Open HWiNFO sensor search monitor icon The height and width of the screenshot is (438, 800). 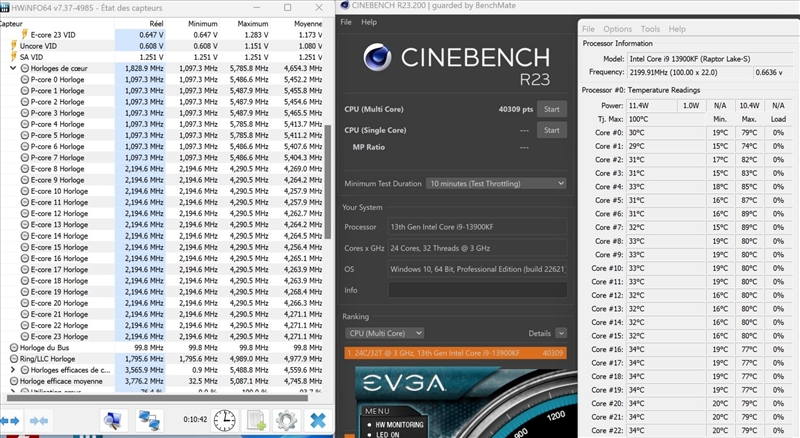click(112, 420)
